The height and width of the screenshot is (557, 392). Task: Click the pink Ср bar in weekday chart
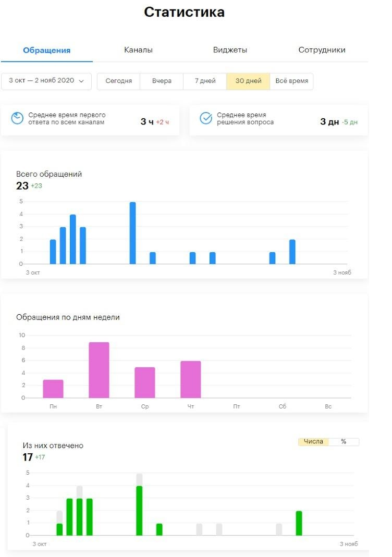144,382
